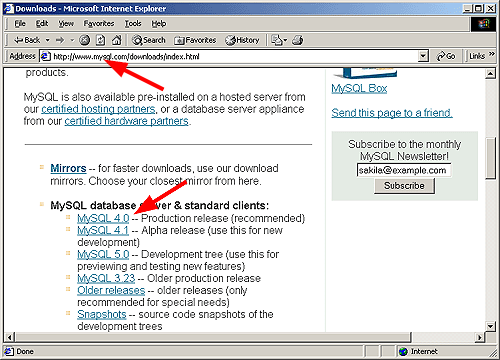This screenshot has width=500, height=360.
Task: Click the Links toolbar label
Action: [x=477, y=56]
